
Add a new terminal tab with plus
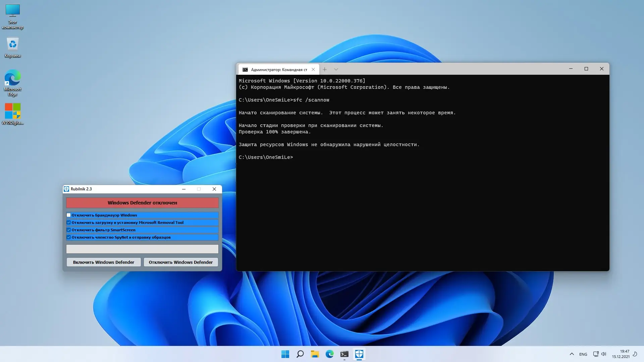point(325,69)
